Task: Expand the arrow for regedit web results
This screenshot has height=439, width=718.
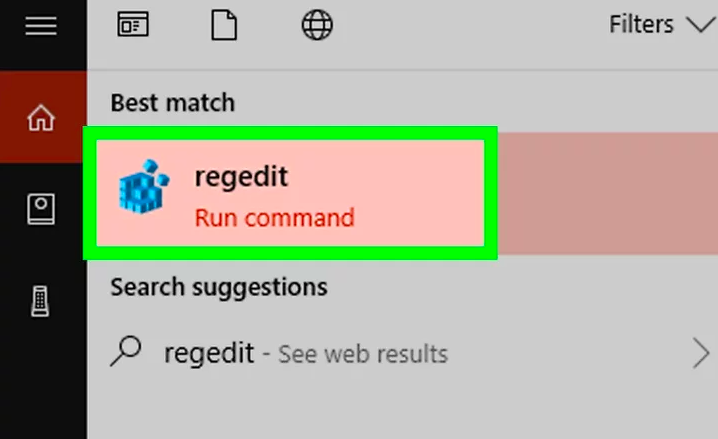Action: point(701,353)
